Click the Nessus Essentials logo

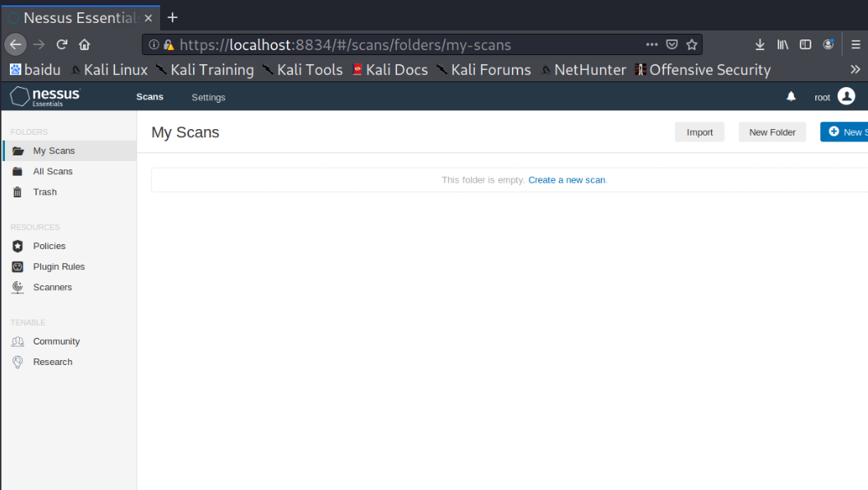coord(46,97)
